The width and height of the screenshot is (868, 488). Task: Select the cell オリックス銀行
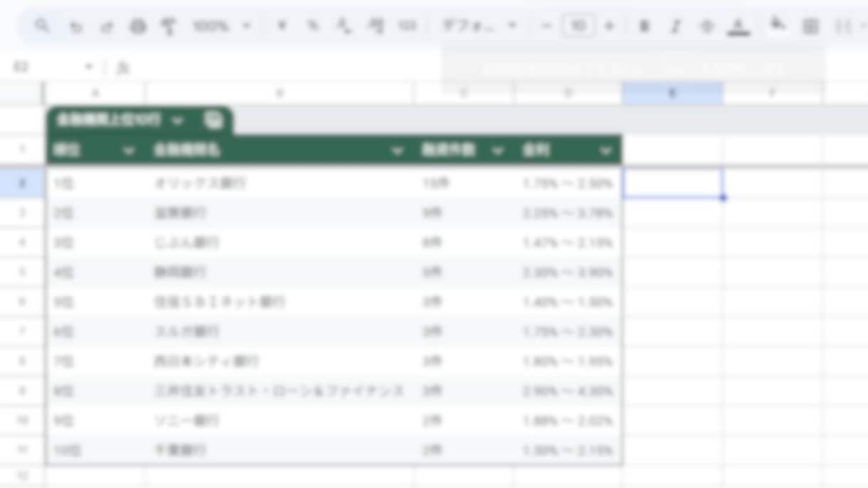[x=280, y=183]
